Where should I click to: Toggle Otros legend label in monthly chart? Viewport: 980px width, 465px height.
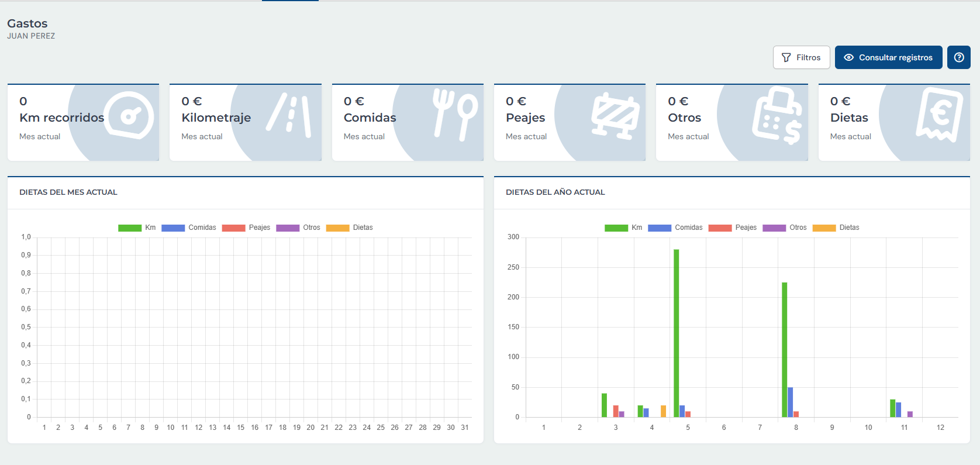tap(311, 228)
